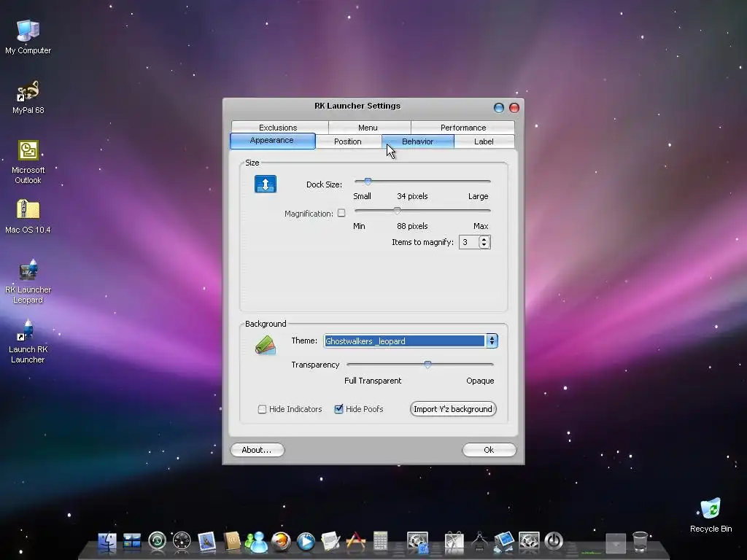Click the theme color swatches icon
The height and width of the screenshot is (560, 747).
tap(266, 345)
